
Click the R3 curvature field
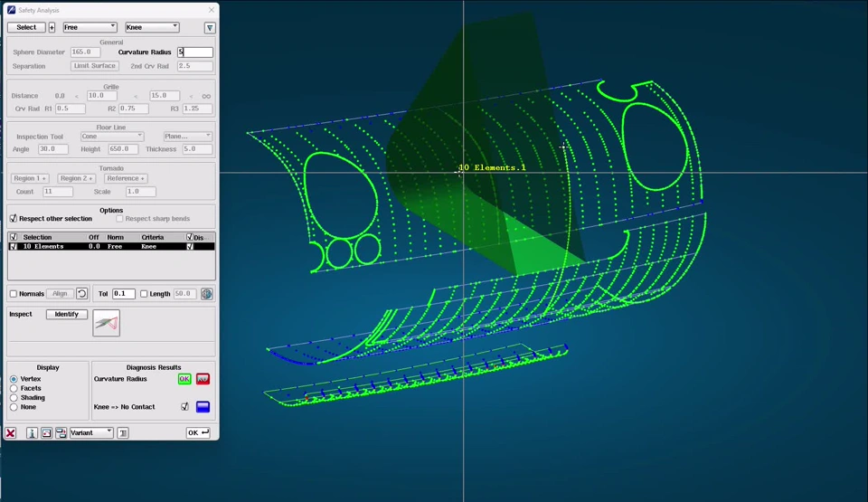tap(197, 109)
